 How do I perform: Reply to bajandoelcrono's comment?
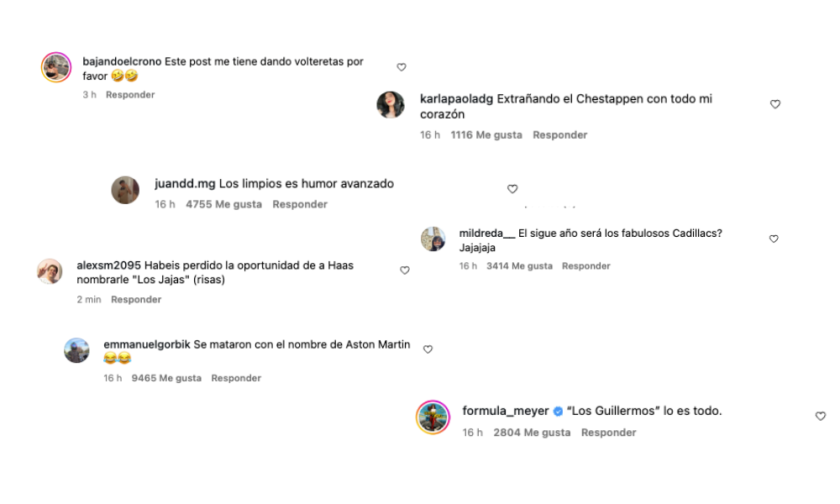pyautogui.click(x=130, y=95)
